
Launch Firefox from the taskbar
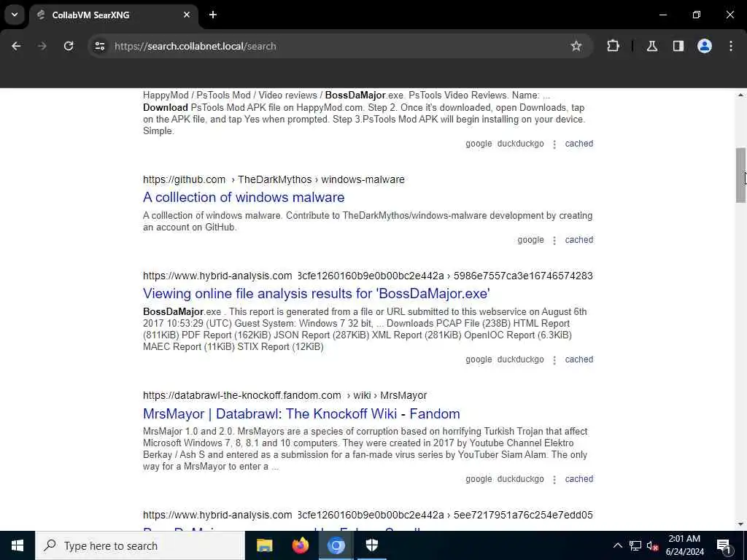click(x=300, y=545)
